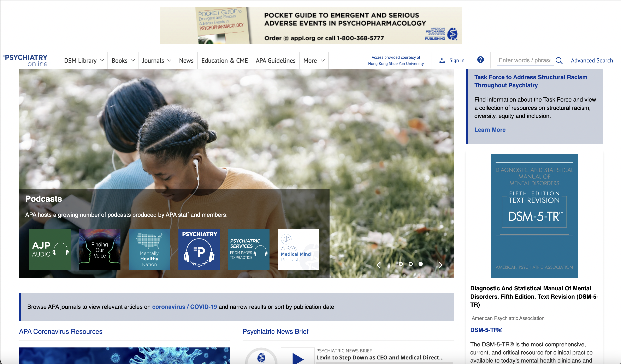Open the Psychiatry Unbound podcast

(x=199, y=249)
